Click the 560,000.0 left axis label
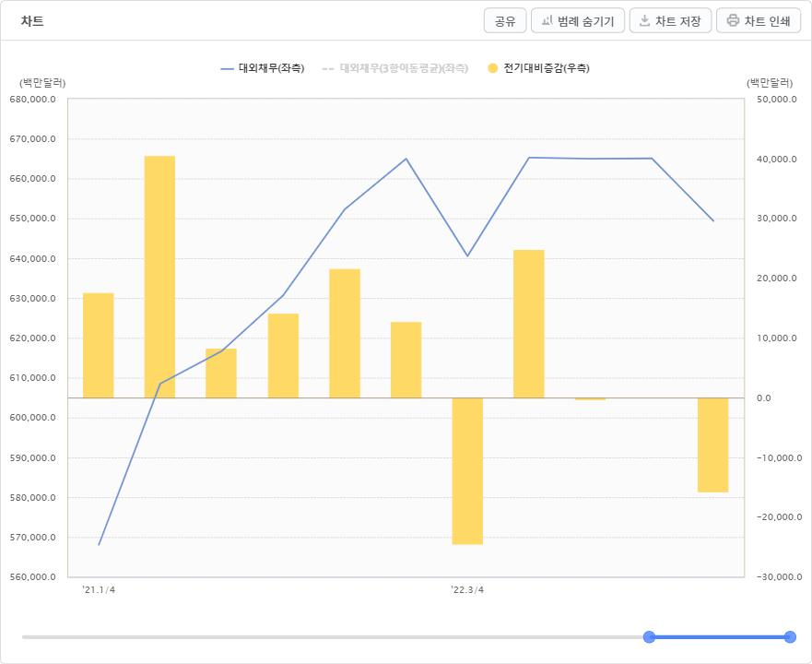The image size is (812, 664). point(32,577)
